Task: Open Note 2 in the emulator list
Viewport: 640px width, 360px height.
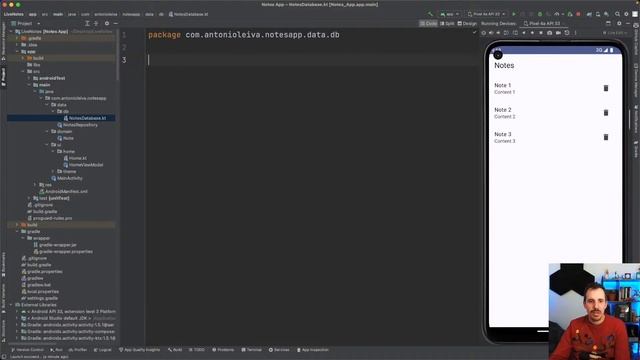Action: [555, 113]
